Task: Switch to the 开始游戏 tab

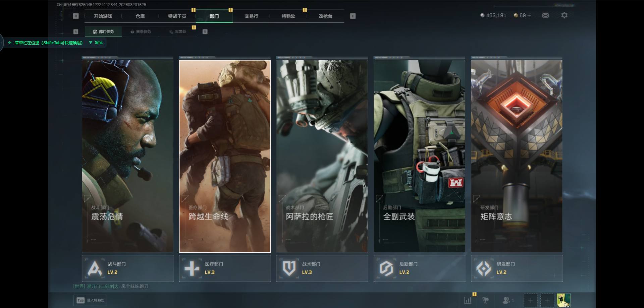Action: 103,16
